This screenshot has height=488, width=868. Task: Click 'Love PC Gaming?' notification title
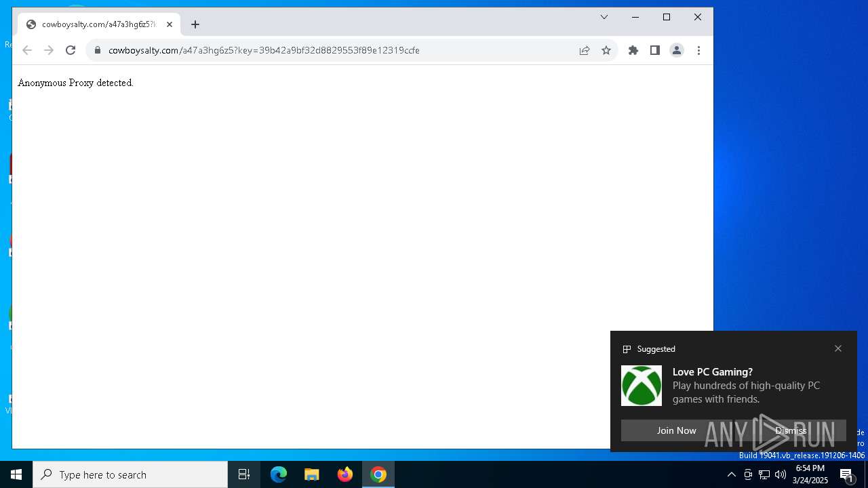click(x=713, y=372)
